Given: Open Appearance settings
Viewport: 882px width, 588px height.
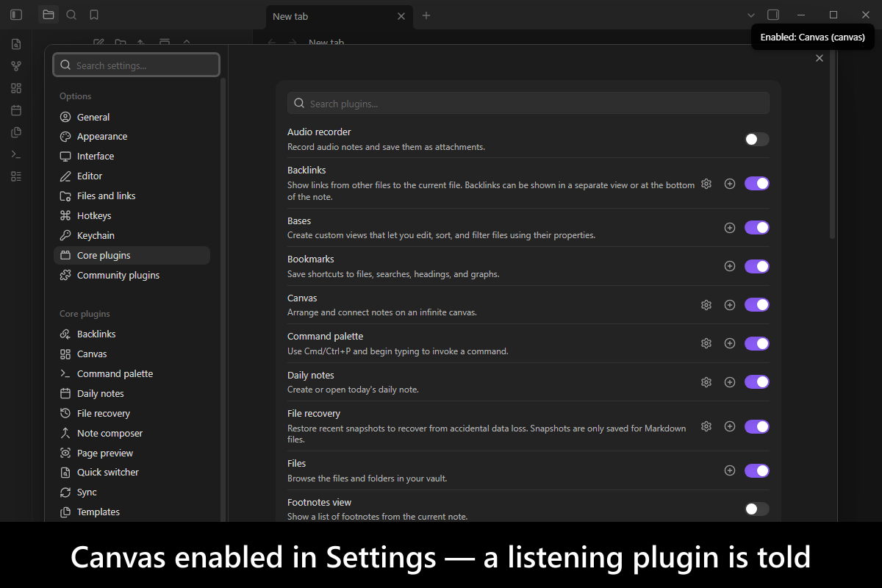Looking at the screenshot, I should (132, 137).
